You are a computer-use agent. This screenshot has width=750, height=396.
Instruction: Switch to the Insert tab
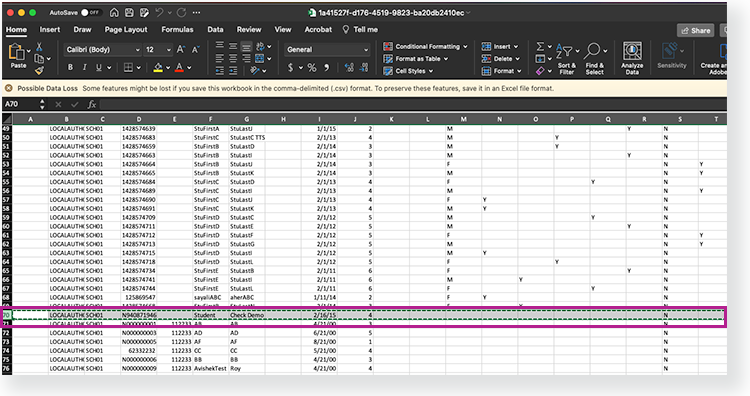50,29
